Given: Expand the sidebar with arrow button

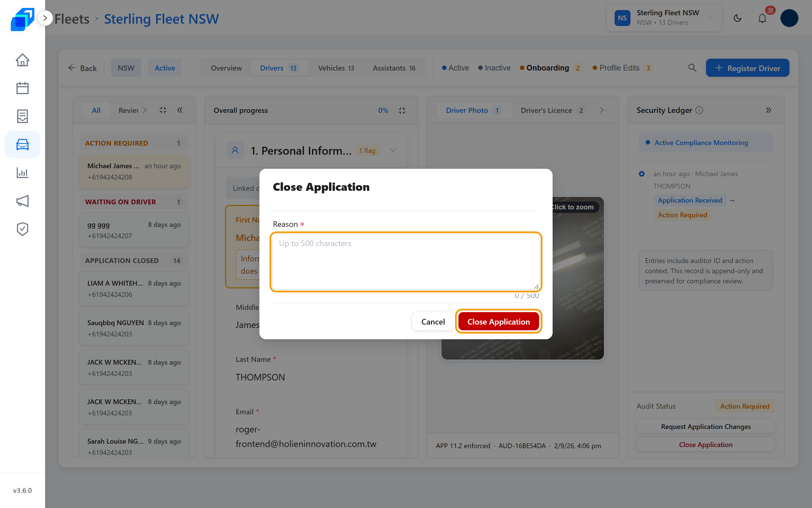Looking at the screenshot, I should tap(45, 18).
